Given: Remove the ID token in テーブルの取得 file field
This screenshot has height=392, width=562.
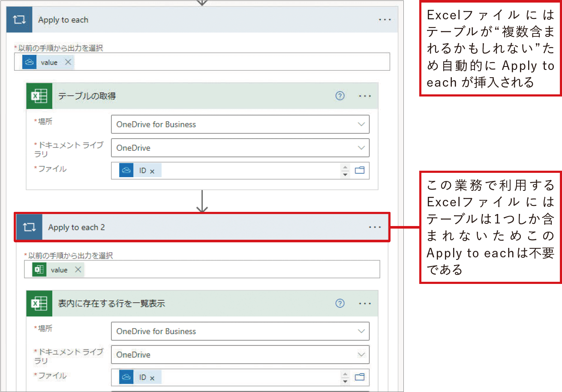Looking at the screenshot, I should click(152, 171).
